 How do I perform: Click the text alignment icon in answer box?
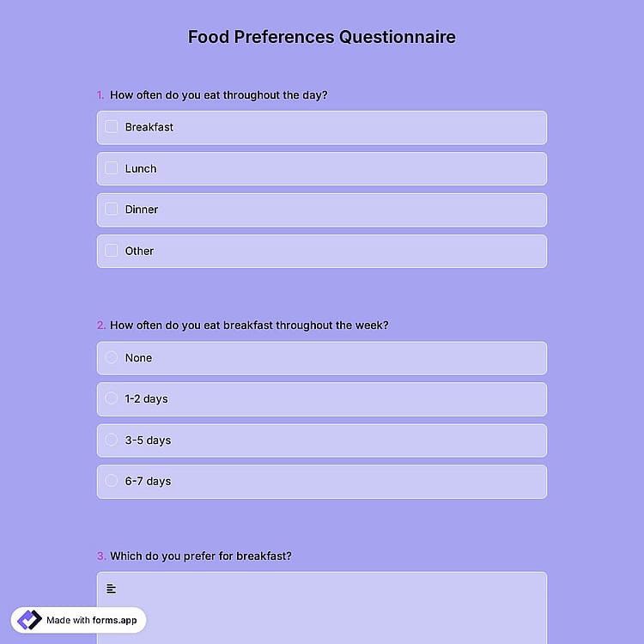coord(111,588)
